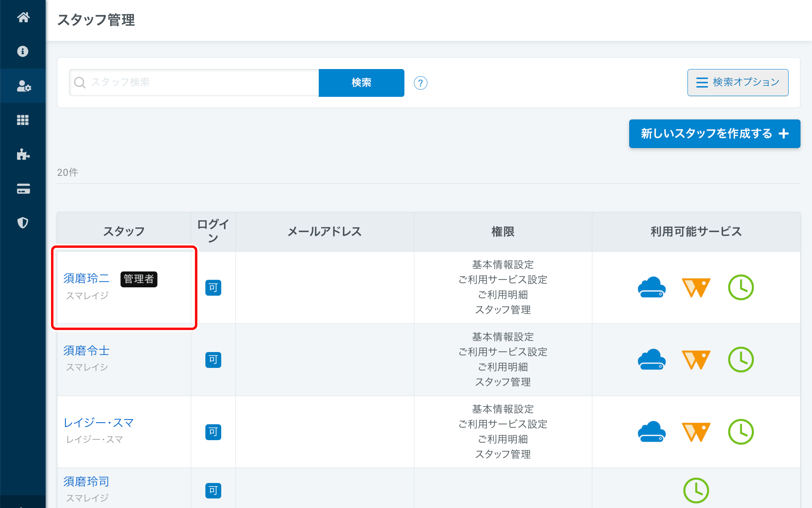Open the shield security sidebar icon

(x=23, y=223)
